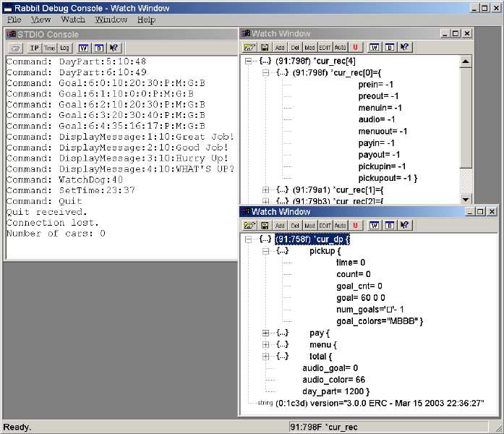Click the W window icon in lower Watch Window
The height and width of the screenshot is (434, 504).
coord(374,226)
